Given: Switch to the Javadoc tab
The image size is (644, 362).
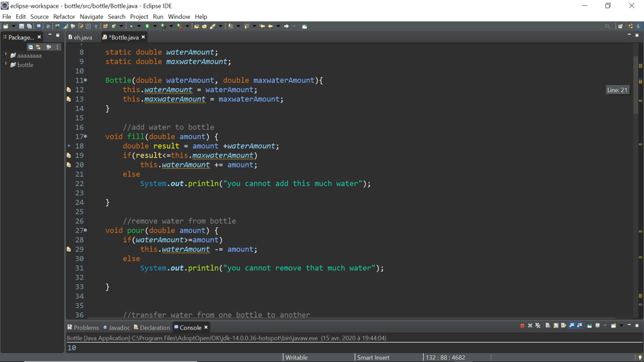Looking at the screenshot, I should pos(117,327).
